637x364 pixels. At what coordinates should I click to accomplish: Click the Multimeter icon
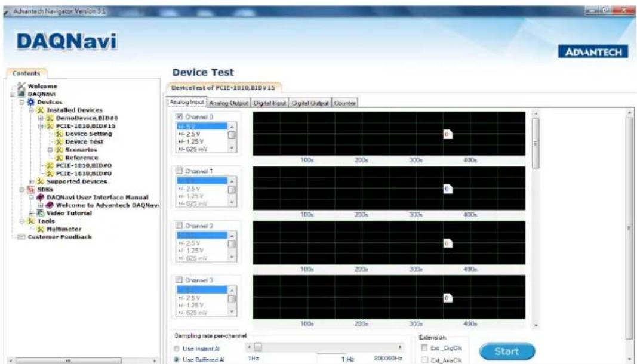pos(40,229)
